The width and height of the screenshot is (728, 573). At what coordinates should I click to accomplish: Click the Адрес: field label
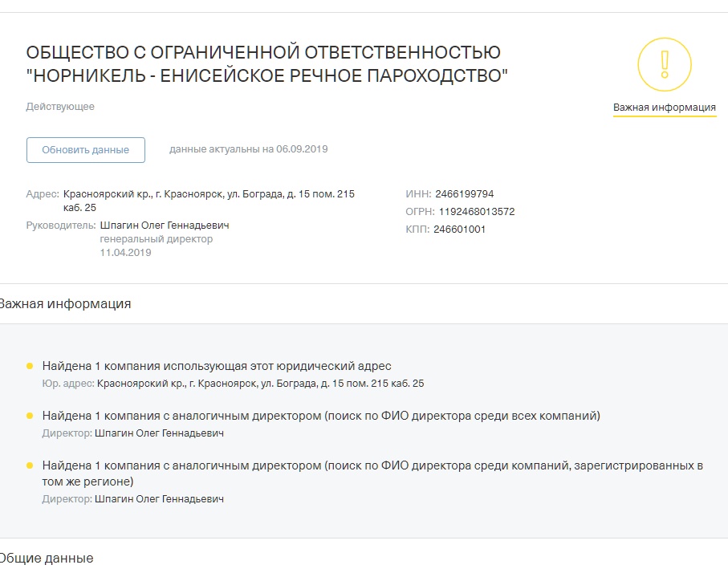coord(43,193)
